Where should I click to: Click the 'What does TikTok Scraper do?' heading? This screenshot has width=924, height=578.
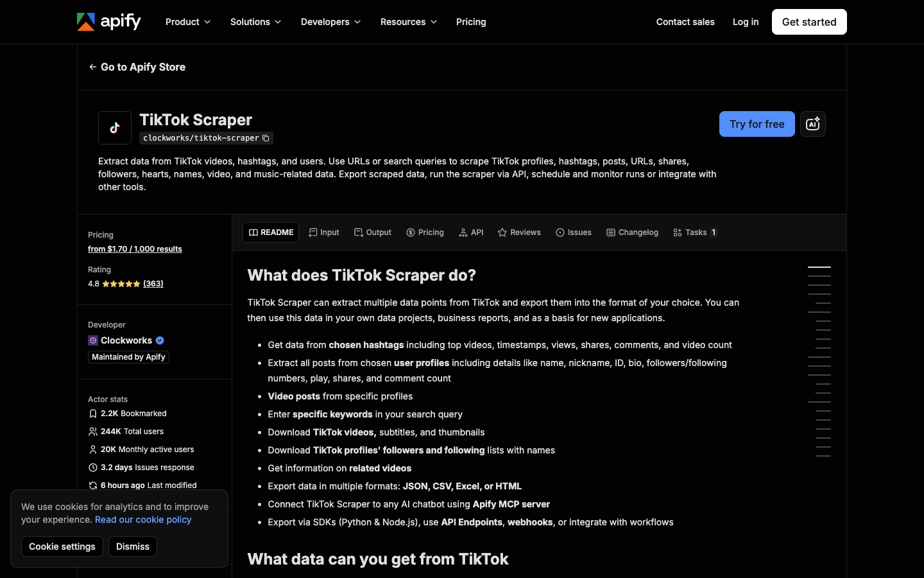pos(362,276)
